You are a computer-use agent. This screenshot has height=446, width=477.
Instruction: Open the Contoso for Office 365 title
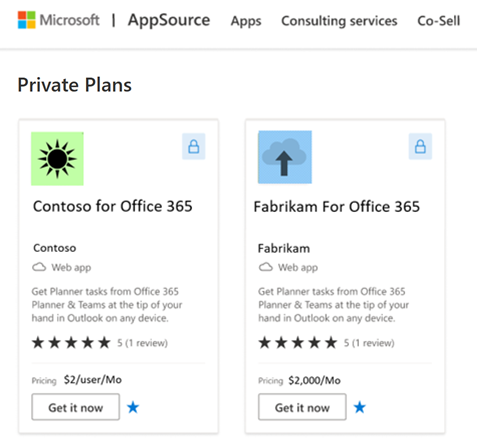point(113,206)
